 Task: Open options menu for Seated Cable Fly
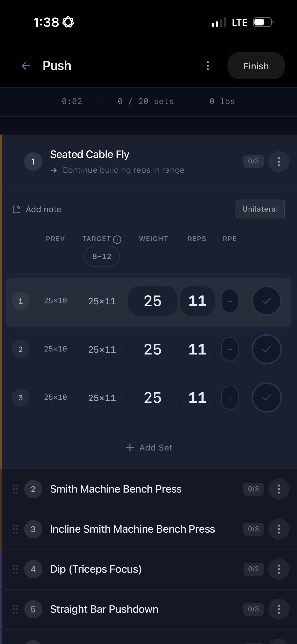pos(279,161)
